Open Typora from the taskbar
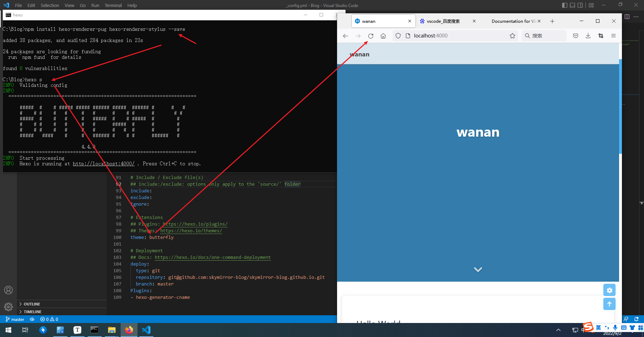644x337 pixels. 78,330
